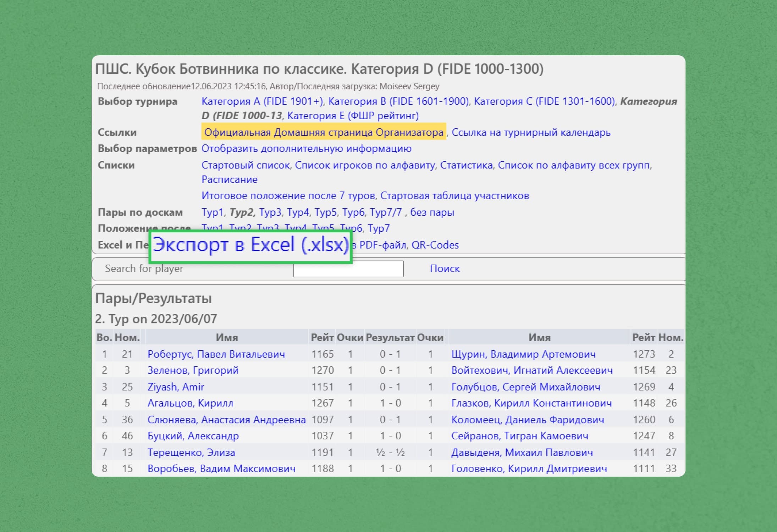The image size is (777, 532).
Task: Open Официальная Домашняя страница Организатора link
Action: coord(324,132)
